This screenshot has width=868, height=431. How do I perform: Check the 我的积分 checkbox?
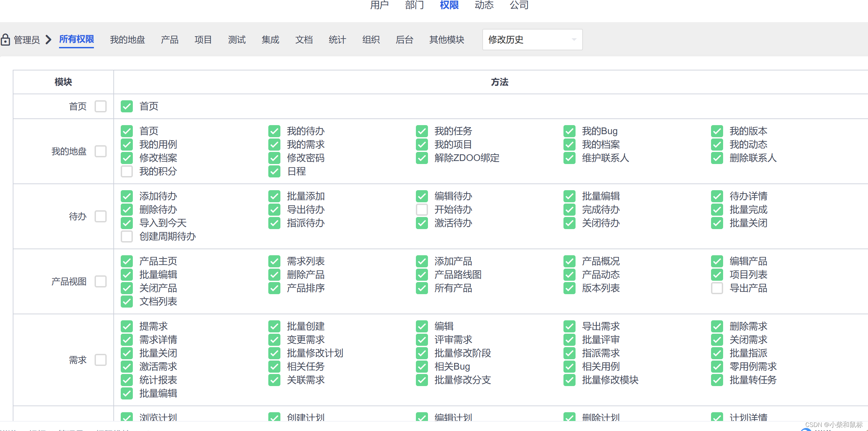tap(127, 171)
